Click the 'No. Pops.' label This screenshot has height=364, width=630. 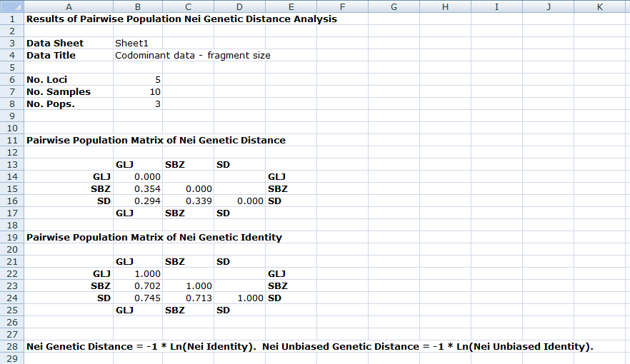coord(51,104)
